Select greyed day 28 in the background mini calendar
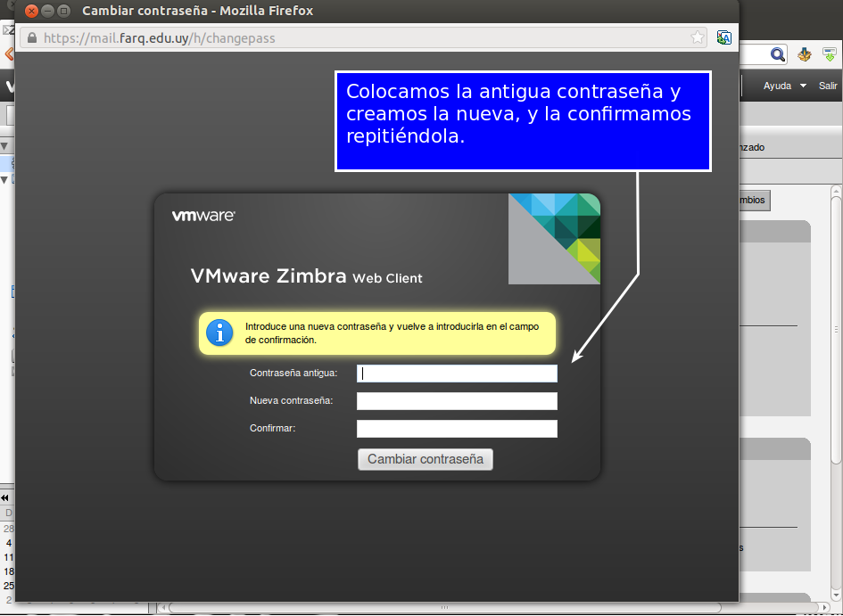Screen dimensions: 843x616 (9, 529)
